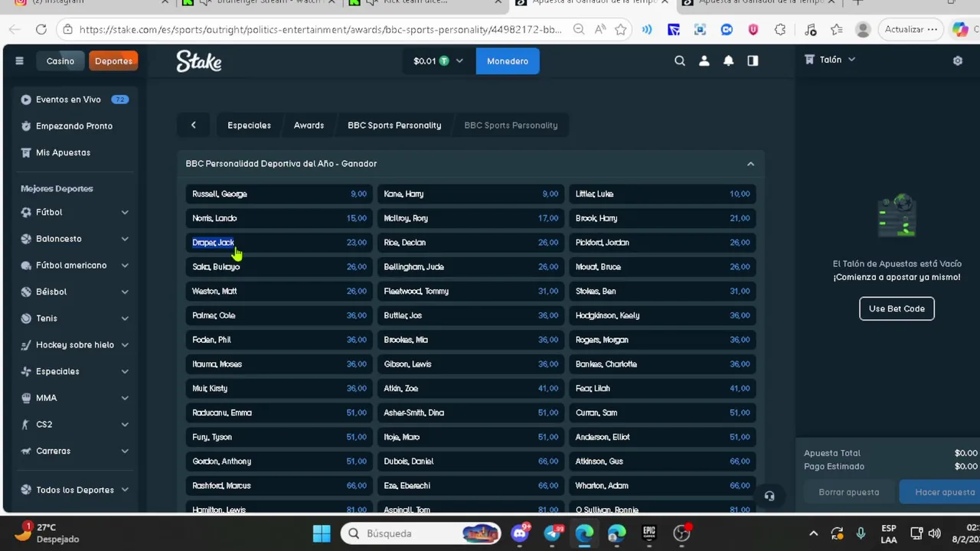
Task: Open bet slip settings gear
Action: 958,60
